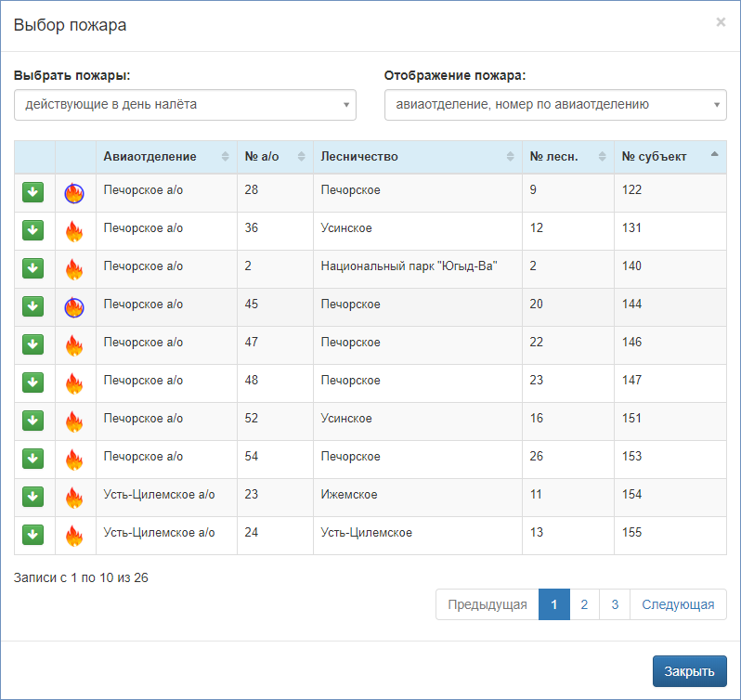Click the Закрыть button

pos(690,671)
